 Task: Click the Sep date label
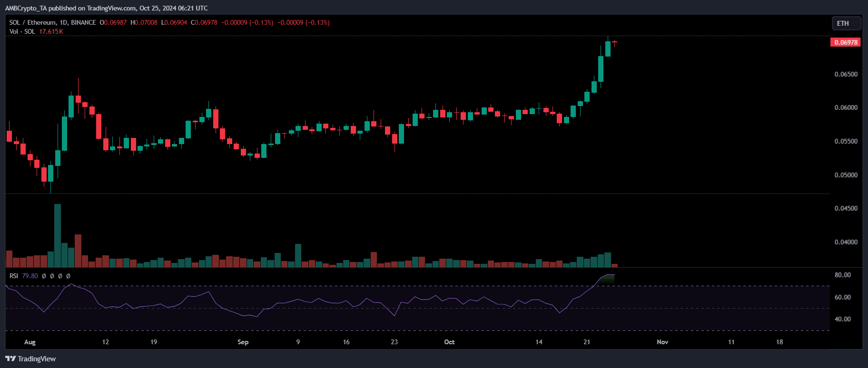[243, 342]
